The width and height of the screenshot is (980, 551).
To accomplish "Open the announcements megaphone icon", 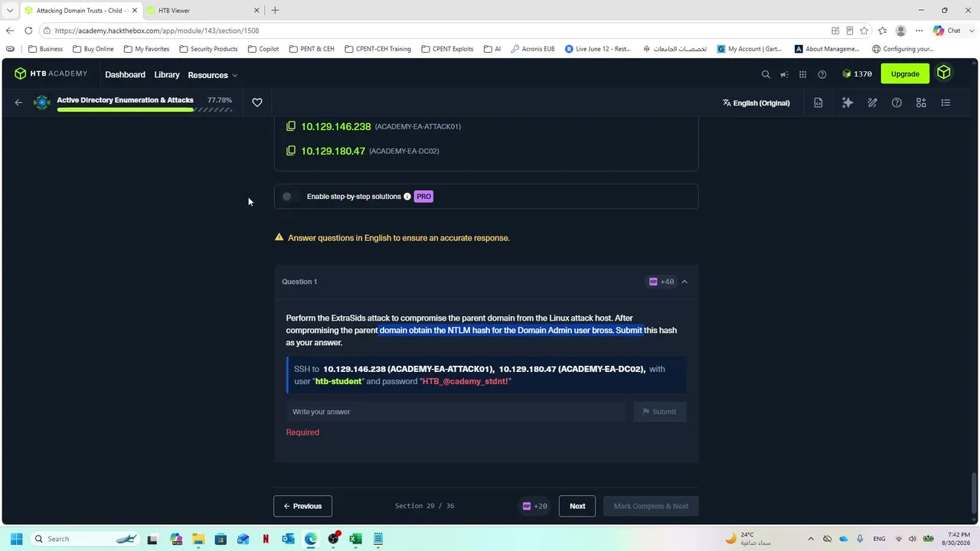I will tap(784, 74).
